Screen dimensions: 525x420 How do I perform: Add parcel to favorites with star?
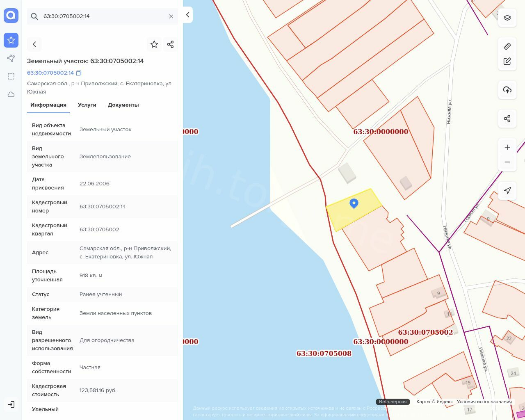tap(154, 44)
